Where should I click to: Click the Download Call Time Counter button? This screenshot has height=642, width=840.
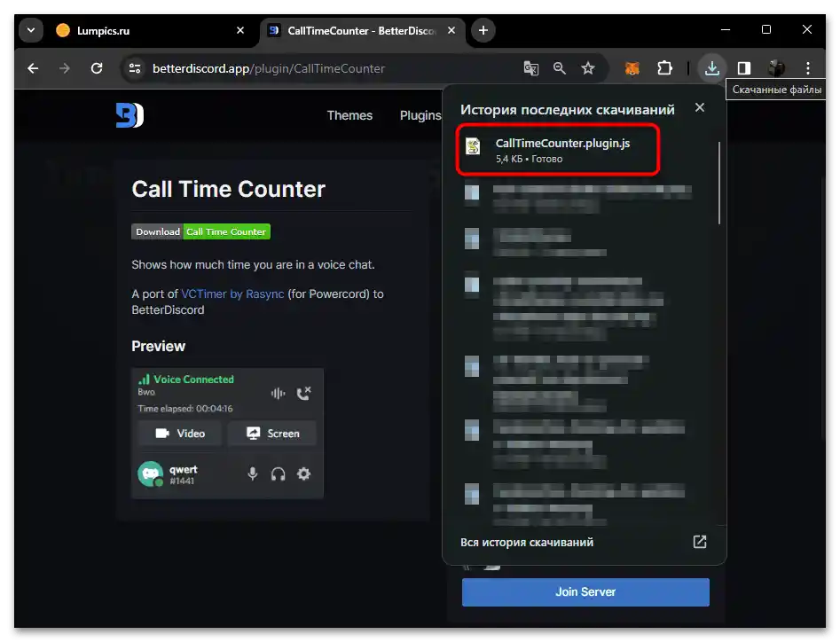point(200,231)
